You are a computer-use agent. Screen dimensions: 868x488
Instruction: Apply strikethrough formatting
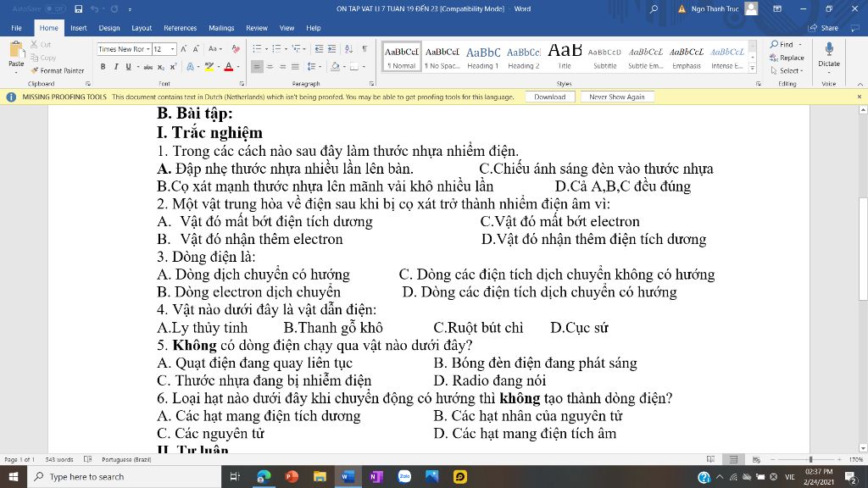point(147,67)
